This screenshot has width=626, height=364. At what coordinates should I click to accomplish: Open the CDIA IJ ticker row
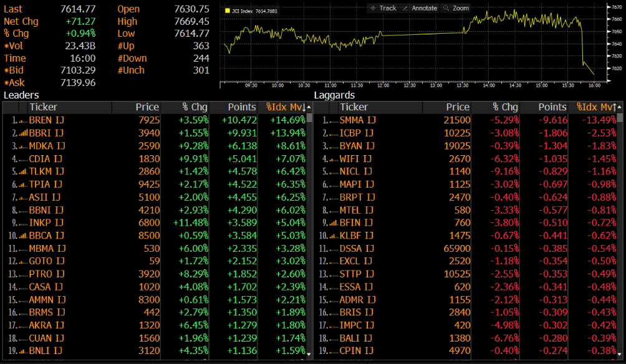click(x=46, y=159)
